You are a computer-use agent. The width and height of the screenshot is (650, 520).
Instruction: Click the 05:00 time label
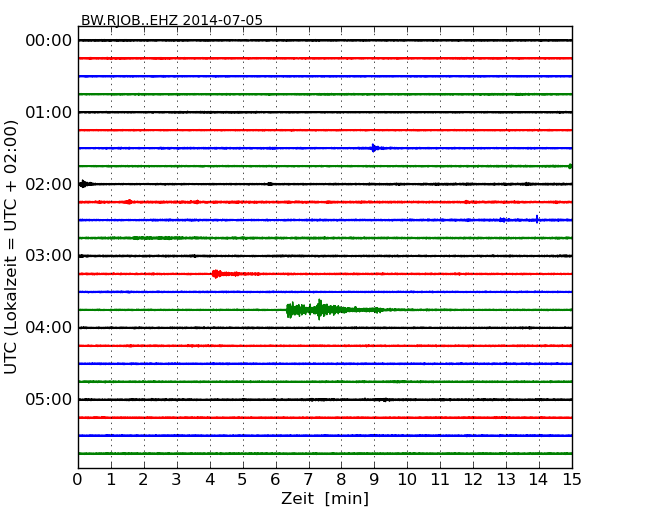tap(49, 399)
